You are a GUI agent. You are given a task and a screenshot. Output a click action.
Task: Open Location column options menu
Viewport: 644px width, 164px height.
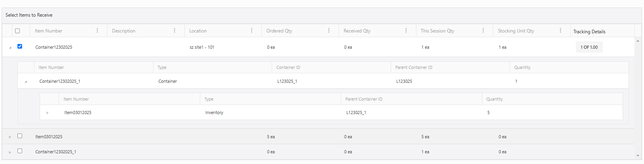click(x=251, y=31)
